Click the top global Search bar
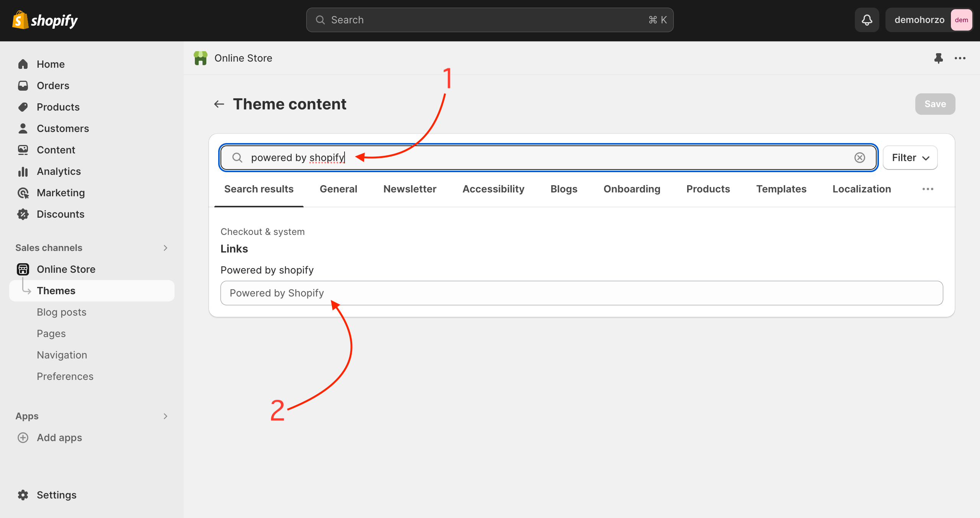 [x=489, y=20]
